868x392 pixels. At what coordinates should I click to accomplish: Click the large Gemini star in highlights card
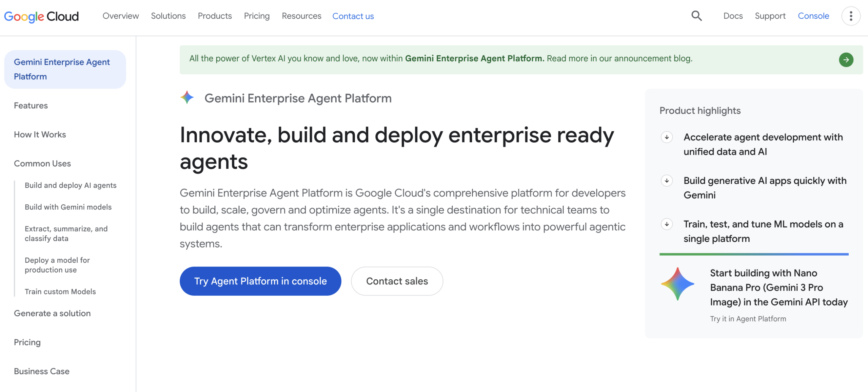pos(677,284)
